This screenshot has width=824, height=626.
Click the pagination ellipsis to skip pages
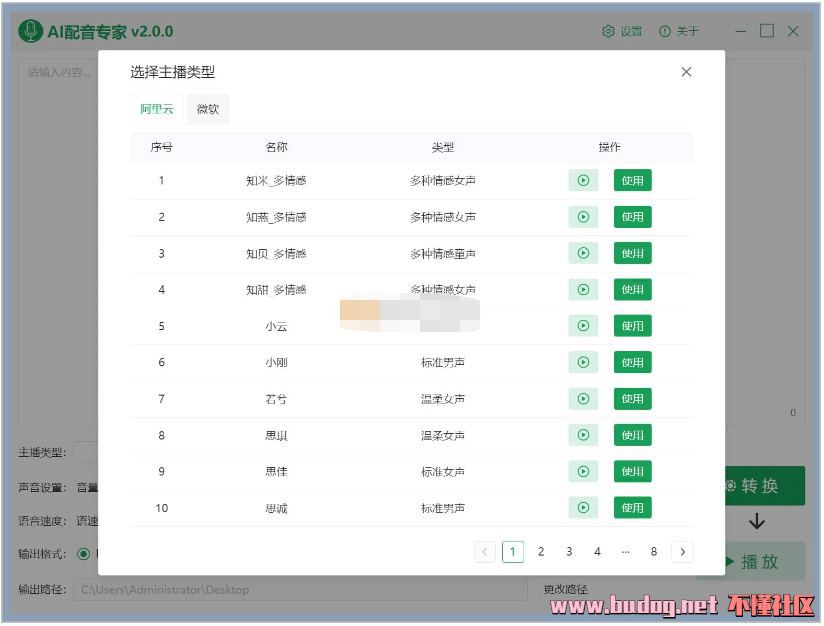pyautogui.click(x=626, y=552)
